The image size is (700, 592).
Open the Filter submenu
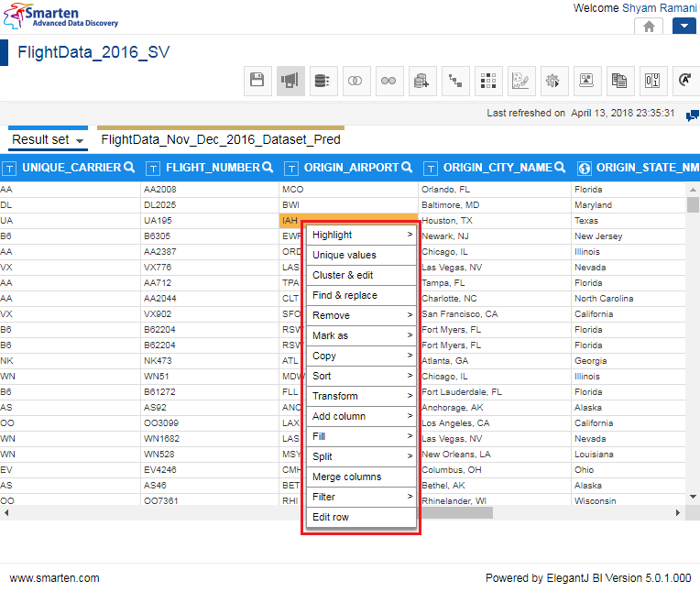(361, 497)
